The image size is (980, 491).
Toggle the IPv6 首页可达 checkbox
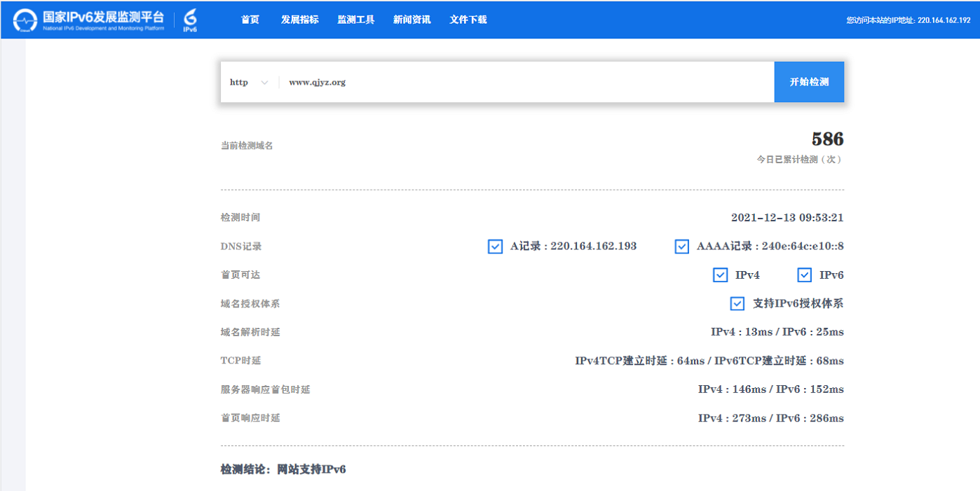pos(804,275)
